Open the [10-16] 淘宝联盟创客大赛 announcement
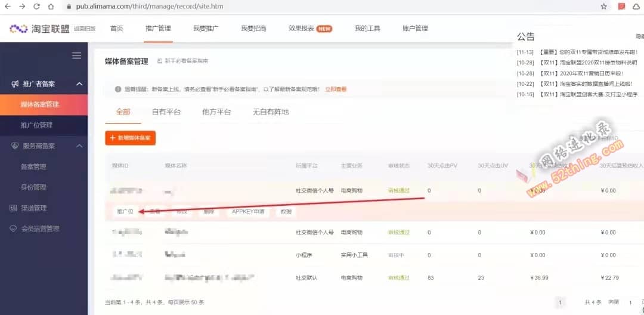This screenshot has height=315, width=644. coord(577,94)
